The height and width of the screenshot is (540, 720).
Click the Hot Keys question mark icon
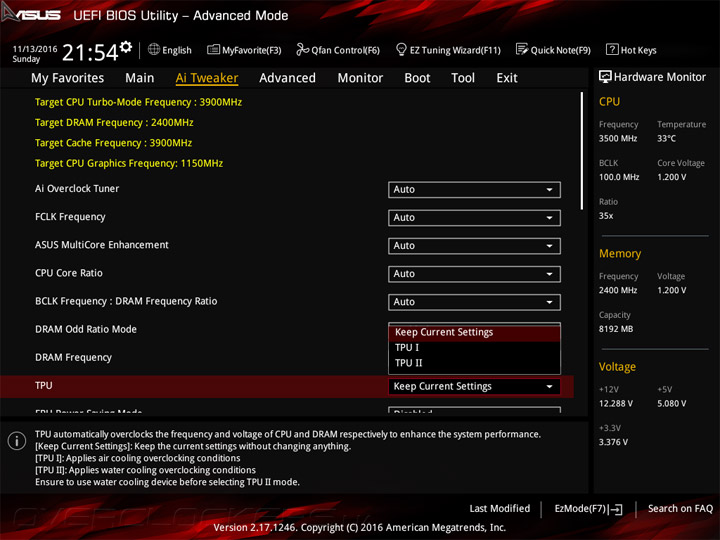click(612, 49)
